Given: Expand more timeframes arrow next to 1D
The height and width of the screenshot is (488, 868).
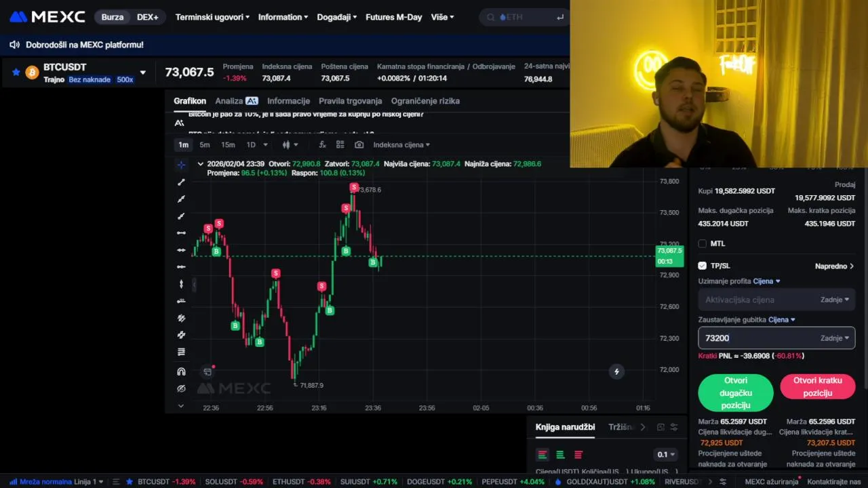Looking at the screenshot, I should [x=265, y=145].
